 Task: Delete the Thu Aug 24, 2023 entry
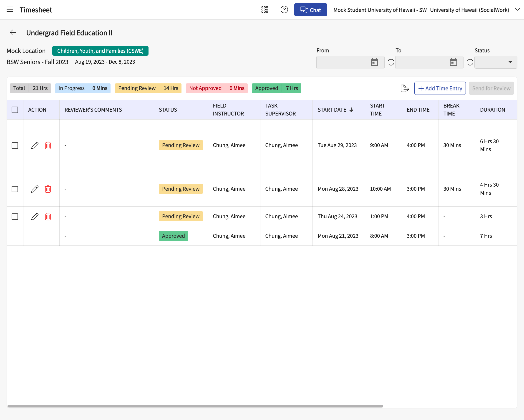48,216
